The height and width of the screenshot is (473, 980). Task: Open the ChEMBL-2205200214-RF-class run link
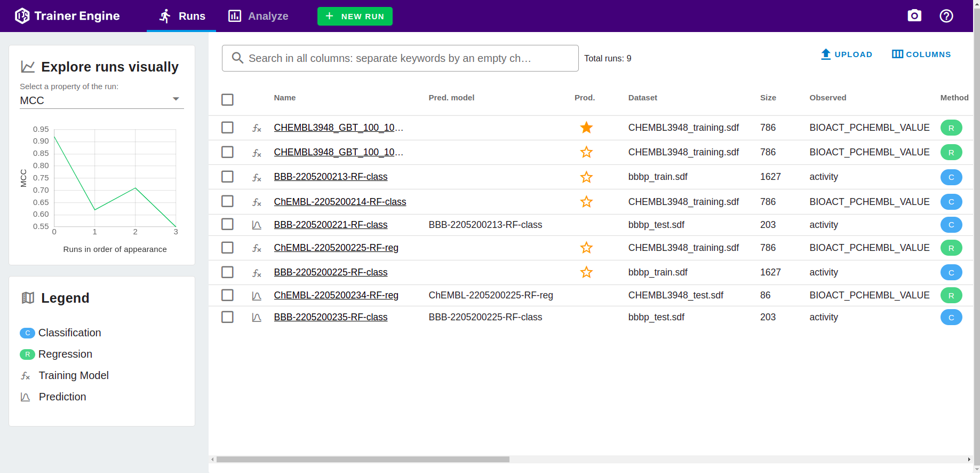pos(340,202)
